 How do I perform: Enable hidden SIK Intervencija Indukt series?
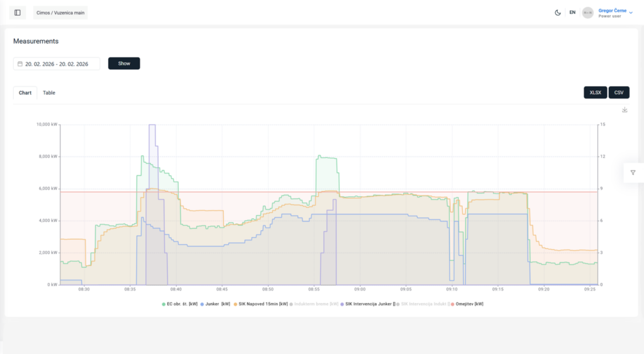(423, 304)
